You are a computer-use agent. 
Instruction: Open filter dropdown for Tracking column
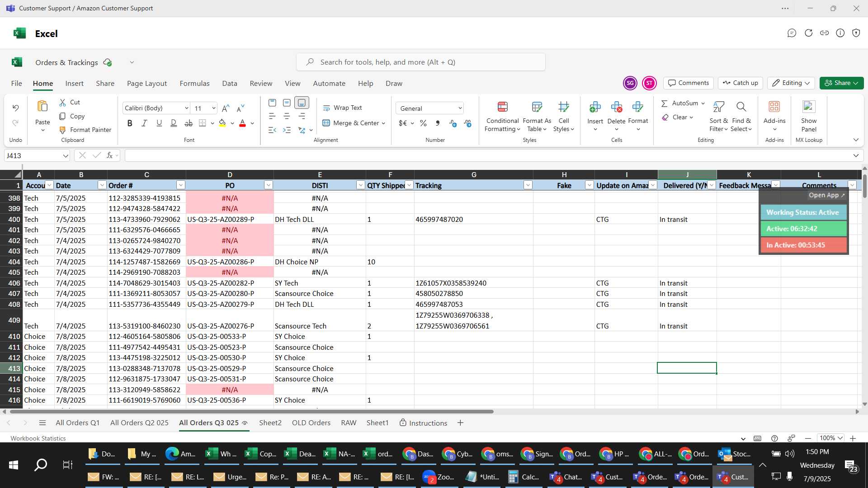click(528, 185)
